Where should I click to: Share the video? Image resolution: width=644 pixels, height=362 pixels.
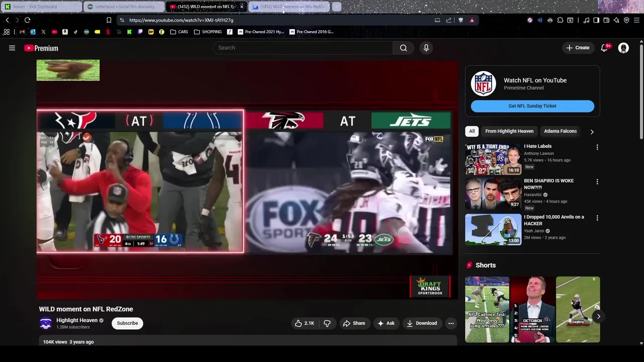[x=354, y=323]
